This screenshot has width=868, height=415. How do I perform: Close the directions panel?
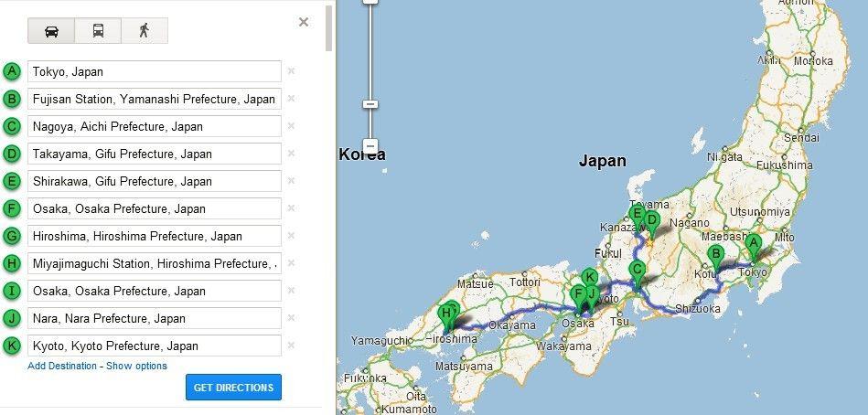(x=304, y=22)
